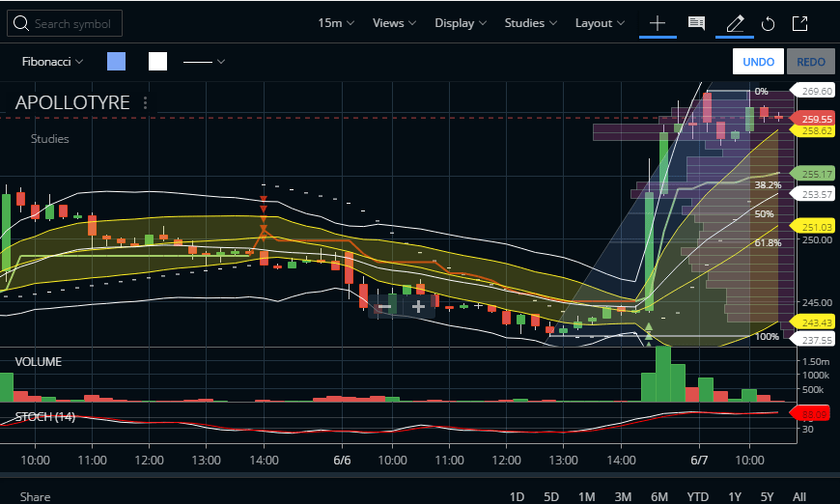The image size is (840, 504).
Task: Select the YTD range
Action: [x=697, y=497]
